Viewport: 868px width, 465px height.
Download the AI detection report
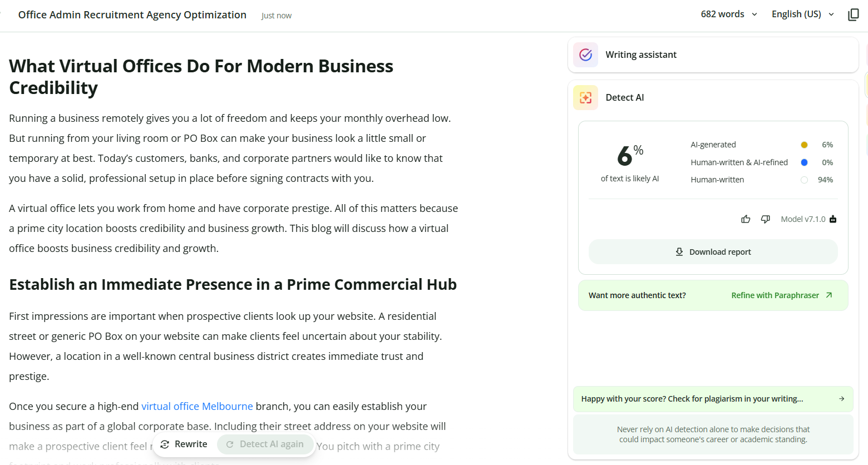(x=713, y=252)
